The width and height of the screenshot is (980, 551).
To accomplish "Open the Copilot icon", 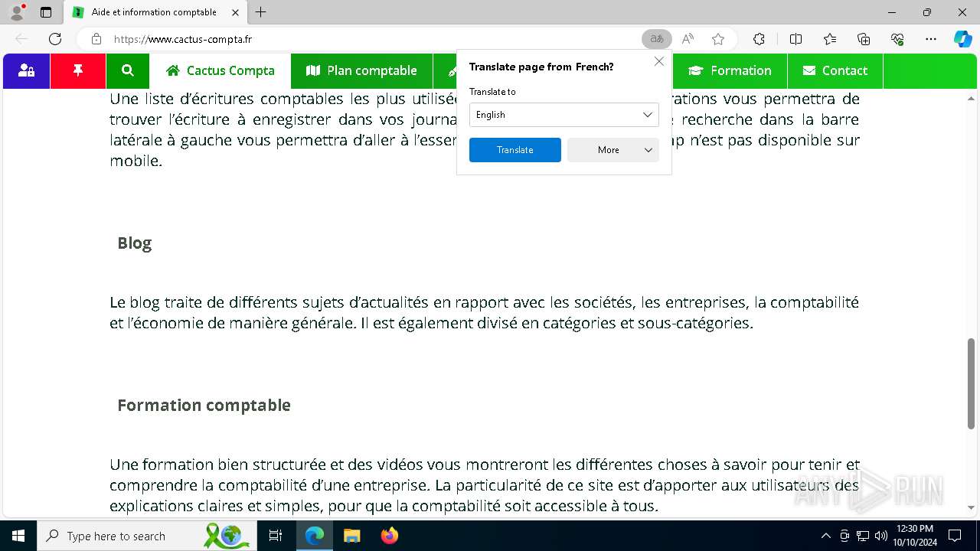I will (x=963, y=39).
